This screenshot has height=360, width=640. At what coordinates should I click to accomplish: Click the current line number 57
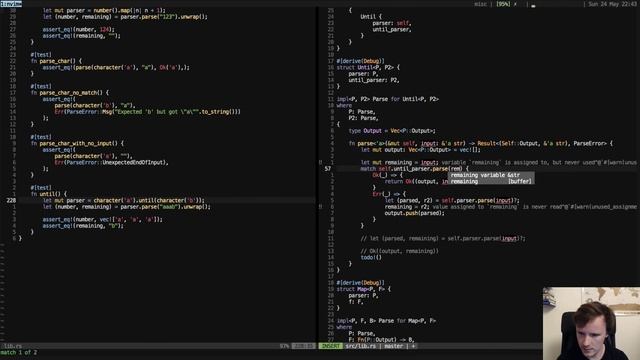pyautogui.click(x=328, y=169)
